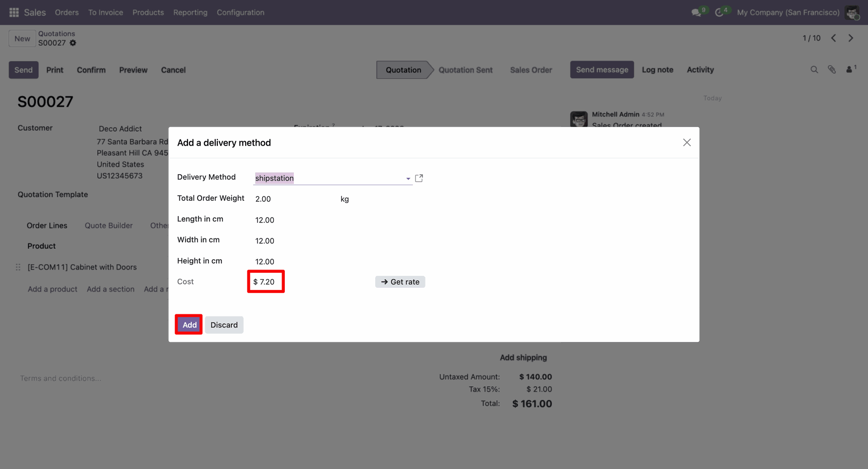Switch to the Quote Builder tab
Image resolution: width=868 pixels, height=469 pixels.
pyautogui.click(x=109, y=226)
